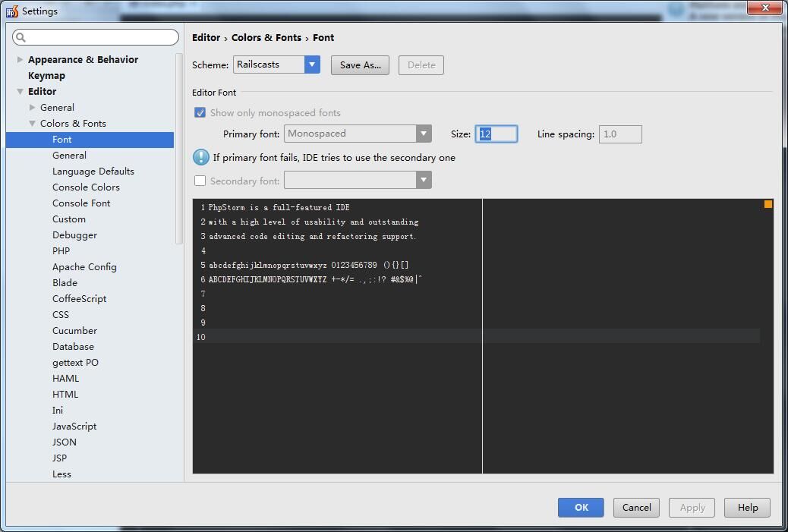
Task: Click the Save As... button
Action: pyautogui.click(x=360, y=65)
